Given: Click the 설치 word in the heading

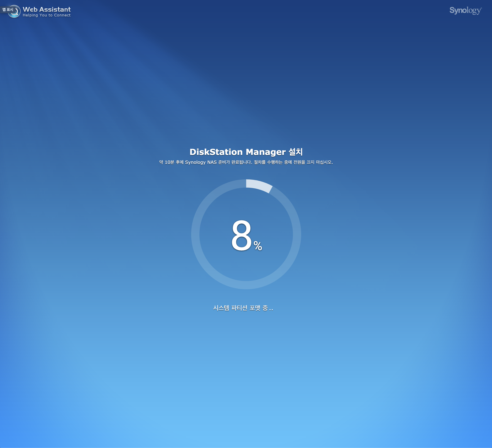Looking at the screenshot, I should [296, 152].
